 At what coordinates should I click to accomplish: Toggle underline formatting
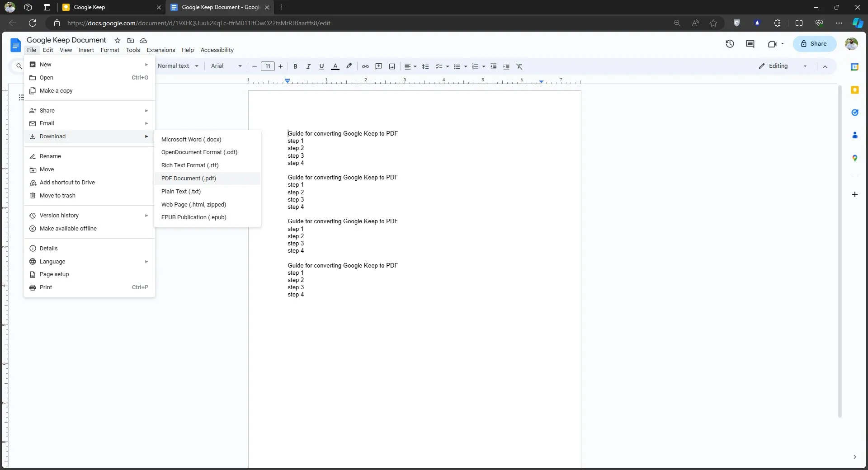tap(321, 66)
